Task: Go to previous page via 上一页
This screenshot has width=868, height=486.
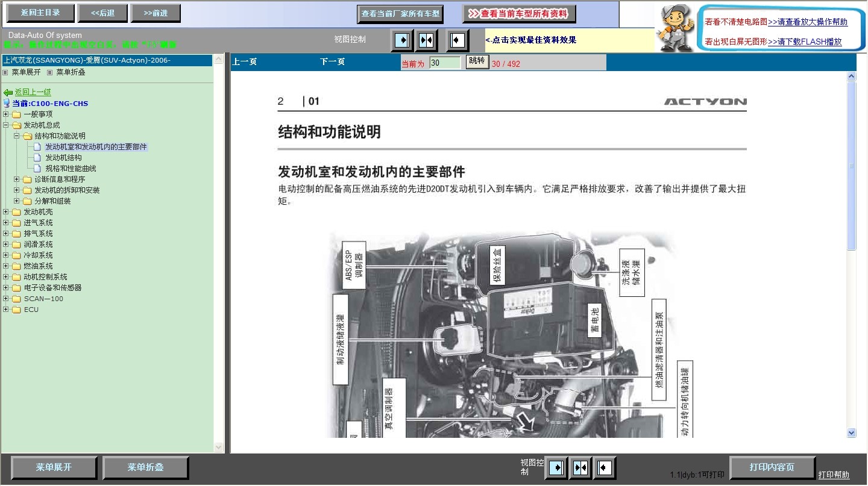Action: click(x=245, y=62)
